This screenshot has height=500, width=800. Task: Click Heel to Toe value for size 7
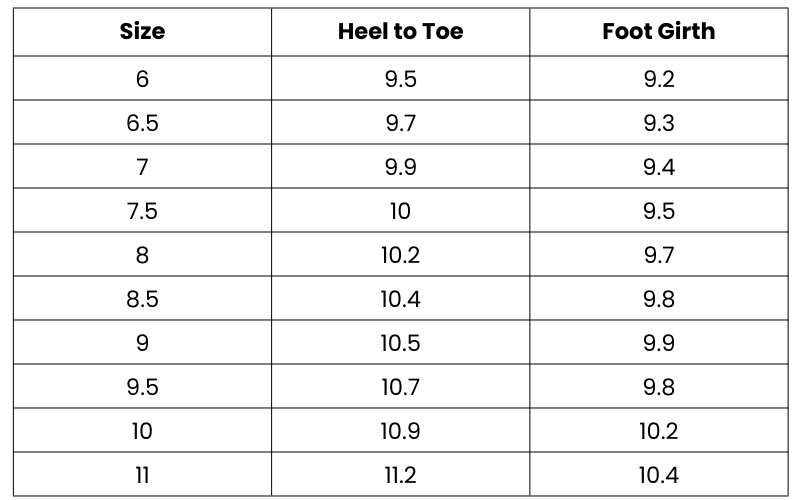[400, 167]
